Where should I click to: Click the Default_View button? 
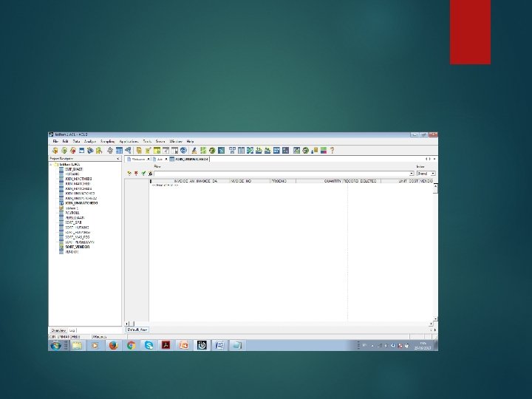(x=137, y=330)
